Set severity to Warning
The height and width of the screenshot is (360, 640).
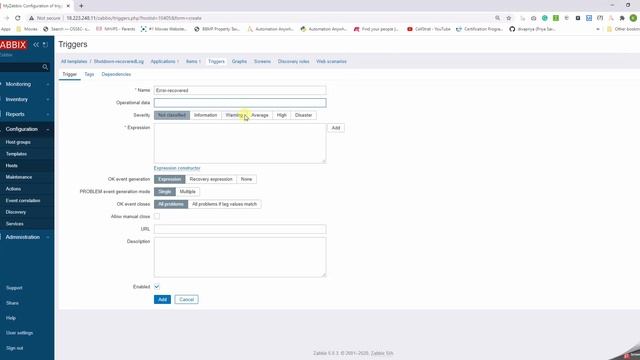click(x=234, y=115)
